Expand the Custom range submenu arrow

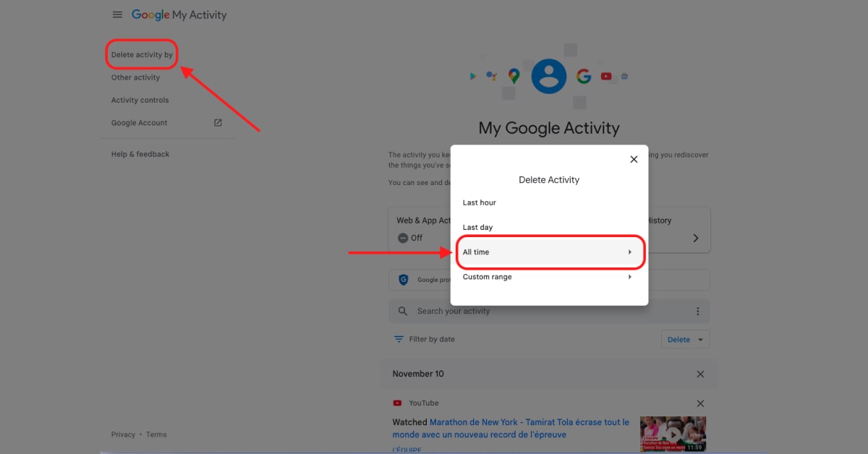629,276
